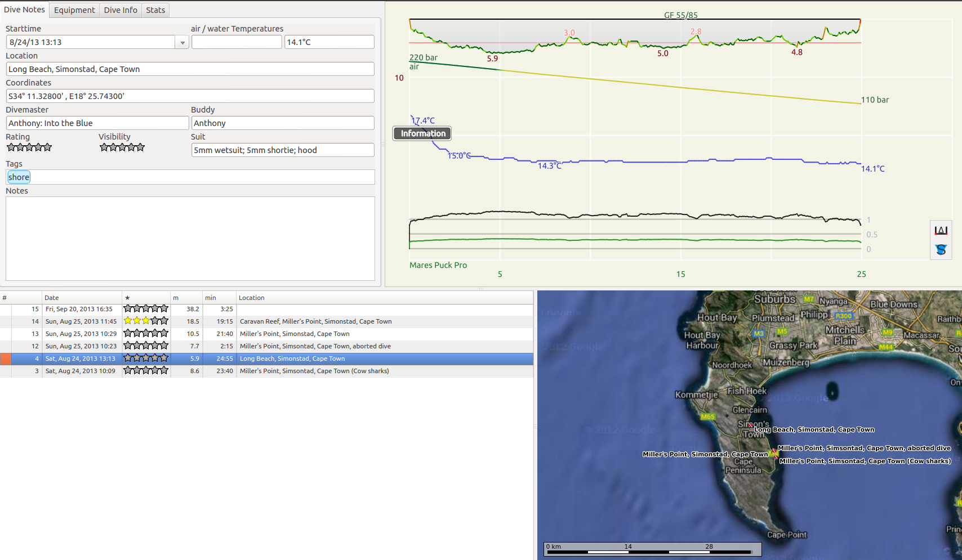Click the first star under Visibility

[104, 147]
